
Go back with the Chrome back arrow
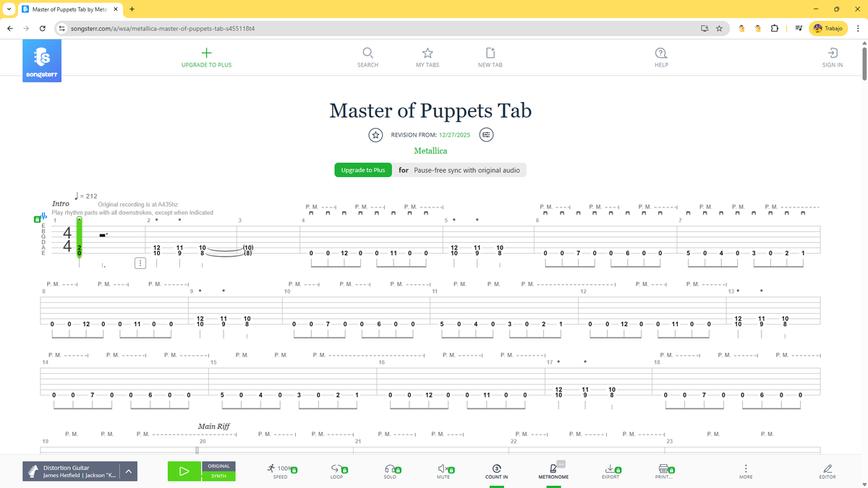pos(10,28)
